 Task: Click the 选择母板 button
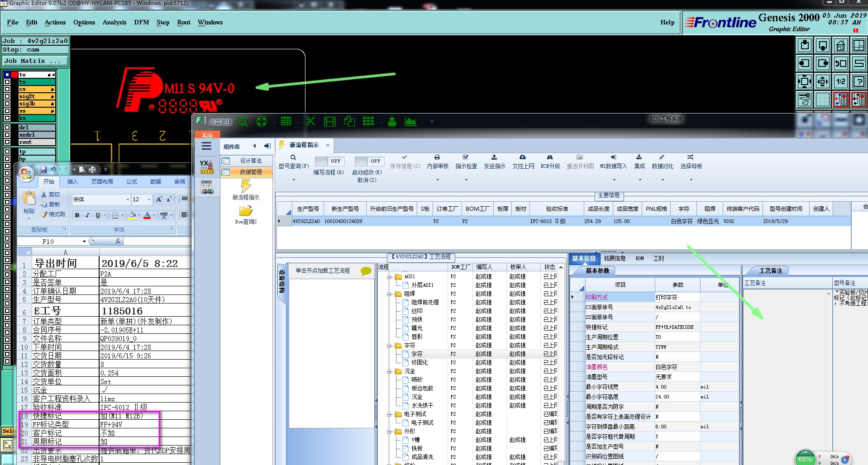(691, 162)
